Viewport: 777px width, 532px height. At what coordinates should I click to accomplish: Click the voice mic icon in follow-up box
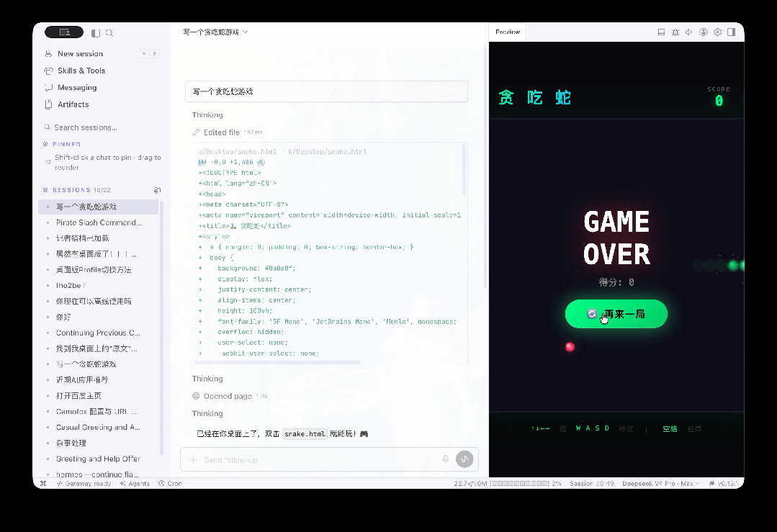click(446, 459)
